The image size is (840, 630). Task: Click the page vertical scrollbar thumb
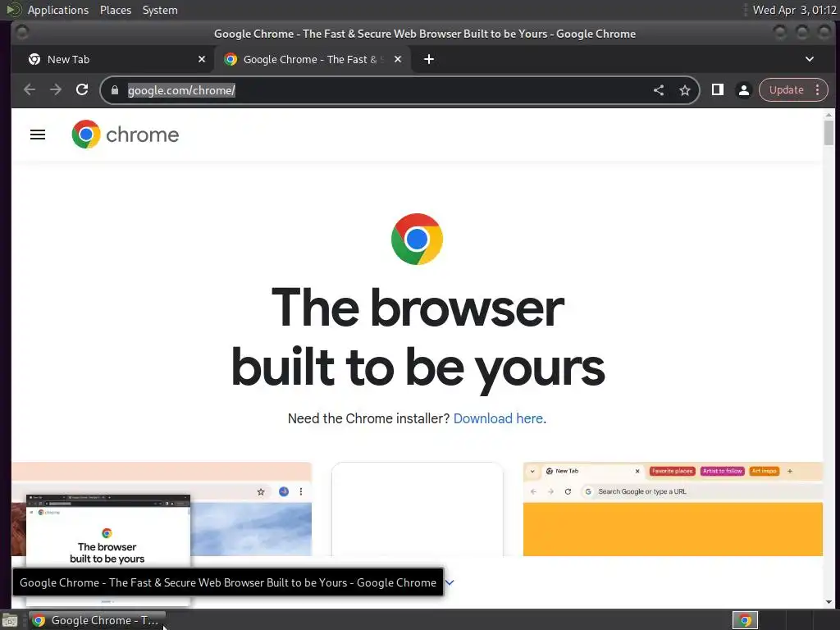pos(829,132)
